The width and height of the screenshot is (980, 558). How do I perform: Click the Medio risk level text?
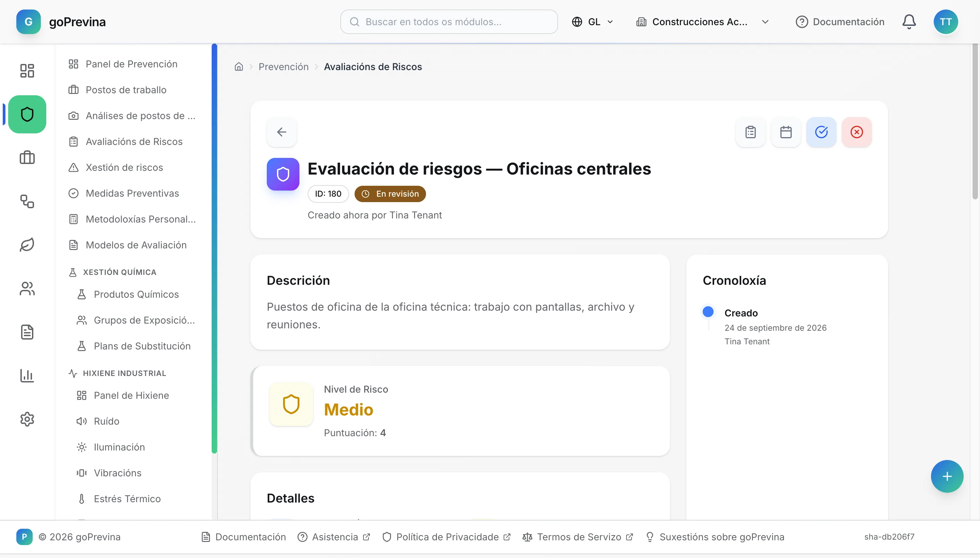pyautogui.click(x=348, y=410)
